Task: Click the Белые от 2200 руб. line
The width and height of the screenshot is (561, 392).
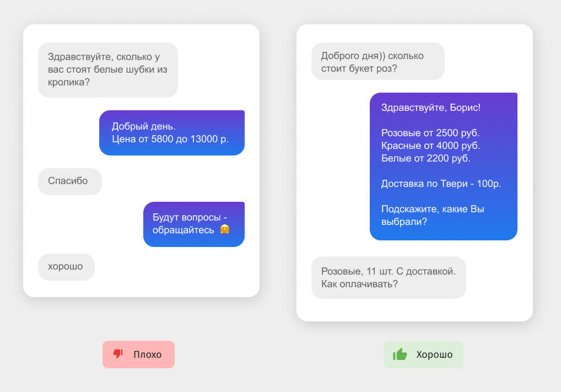Action: (426, 158)
